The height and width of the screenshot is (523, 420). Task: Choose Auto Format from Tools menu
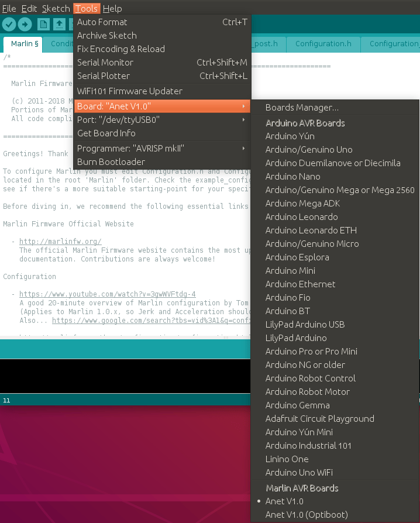point(162,22)
